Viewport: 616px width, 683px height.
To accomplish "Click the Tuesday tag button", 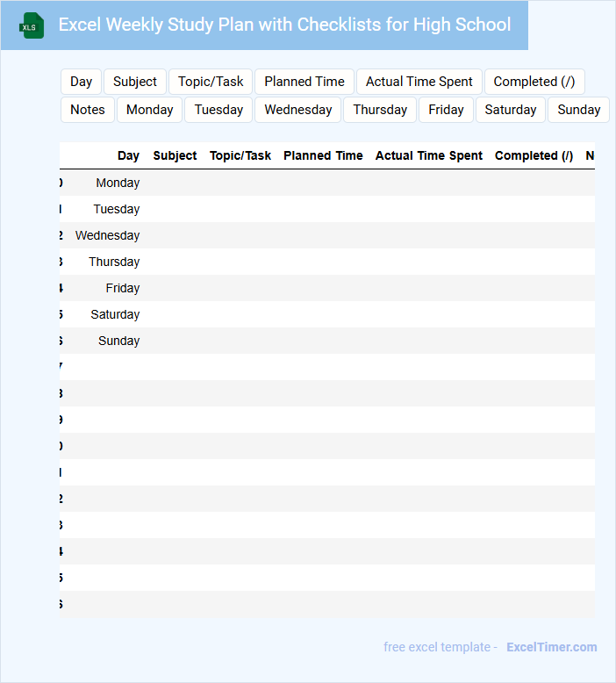I will click(x=218, y=110).
